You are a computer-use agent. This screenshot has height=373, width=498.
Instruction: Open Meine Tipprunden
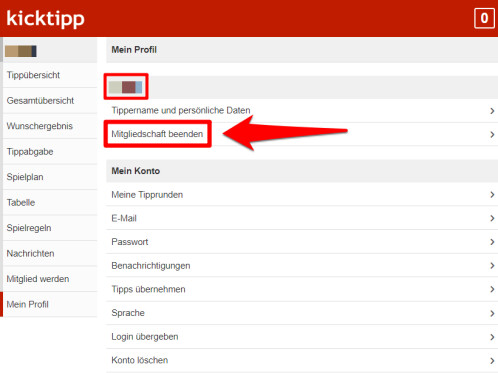(x=302, y=195)
